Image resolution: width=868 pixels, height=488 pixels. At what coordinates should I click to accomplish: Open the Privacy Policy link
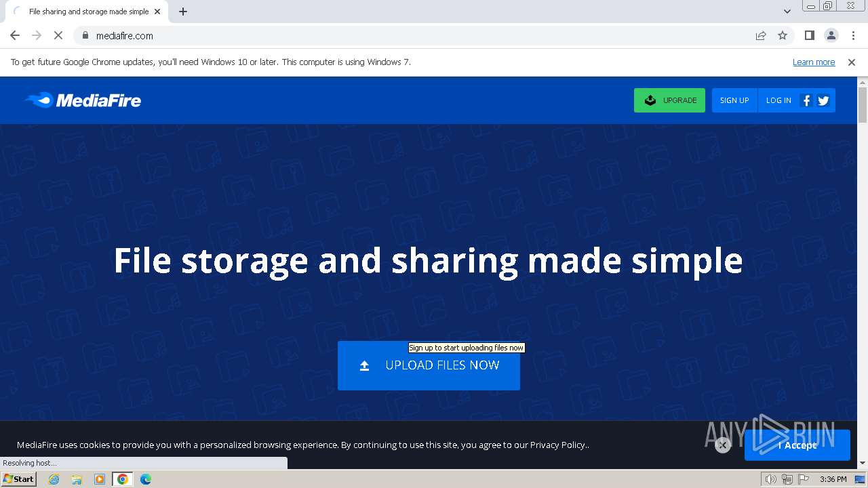point(557,445)
